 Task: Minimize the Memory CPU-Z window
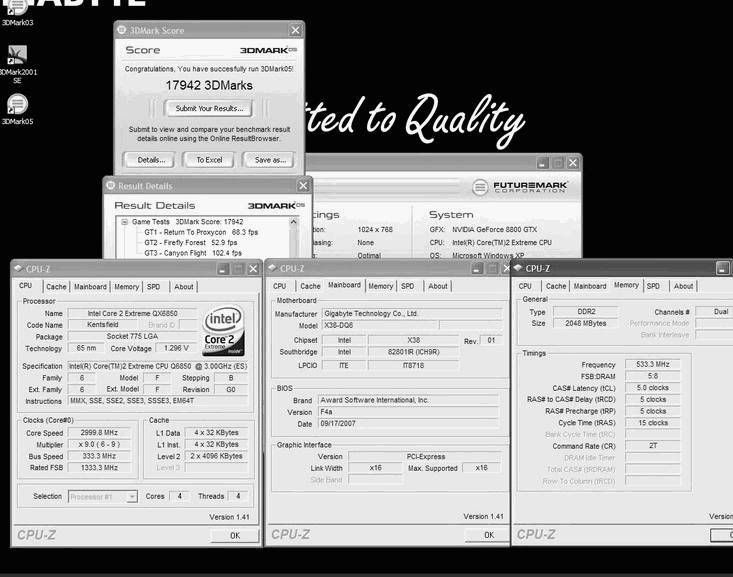pos(722,268)
